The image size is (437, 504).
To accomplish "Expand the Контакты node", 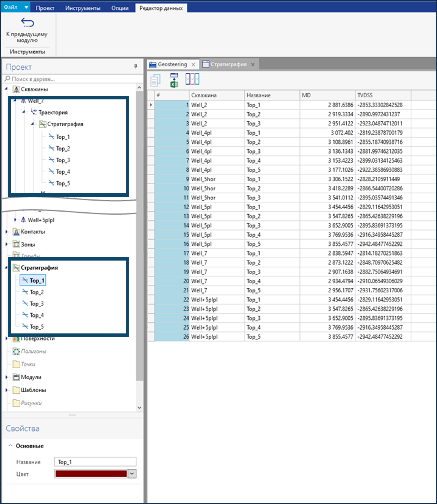I will (x=6, y=232).
